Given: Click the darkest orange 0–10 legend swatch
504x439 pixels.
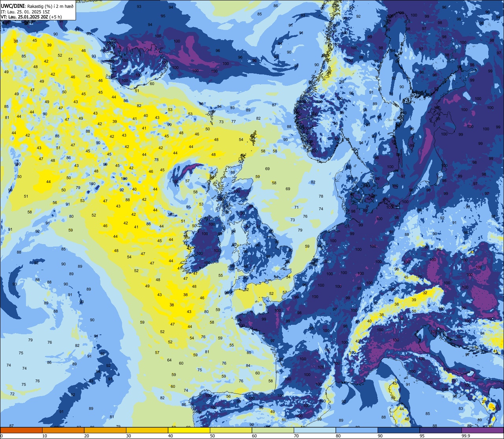Looking at the screenshot, I should pyautogui.click(x=21, y=430).
